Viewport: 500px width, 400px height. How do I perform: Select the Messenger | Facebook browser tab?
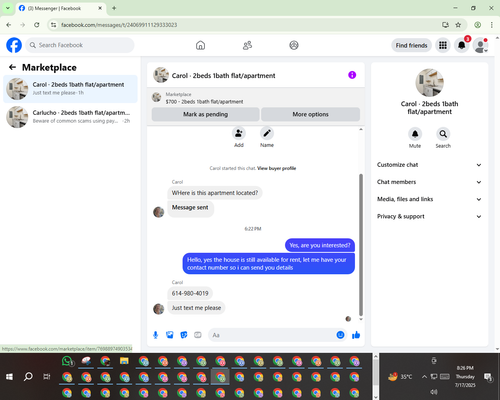[61, 8]
